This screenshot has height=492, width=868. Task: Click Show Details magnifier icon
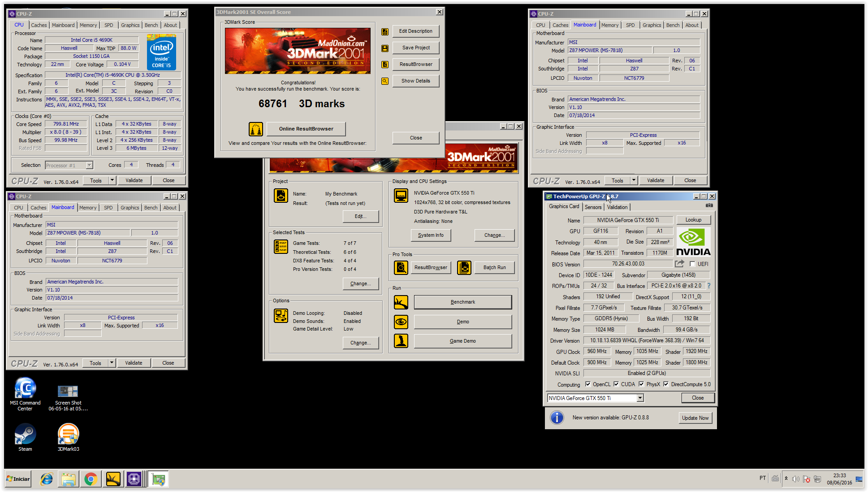(385, 81)
